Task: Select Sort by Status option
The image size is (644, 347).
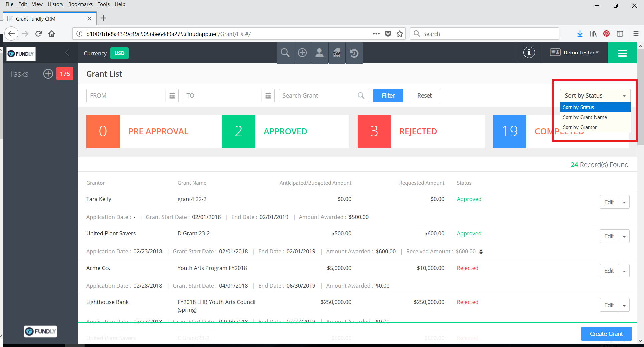Action: [x=595, y=107]
